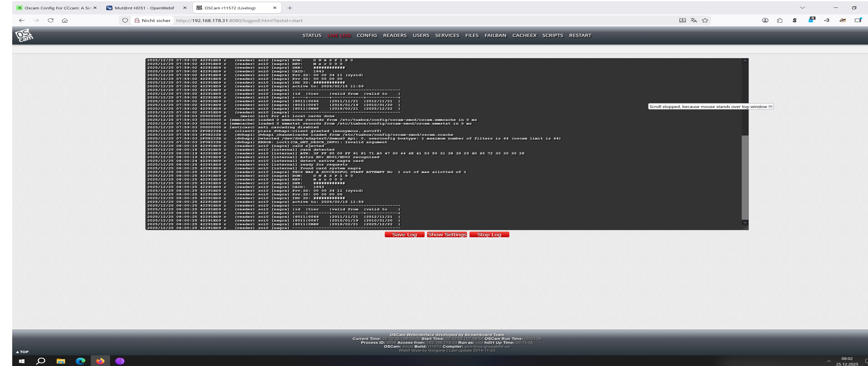Click the browser home icon
Viewport: 868px width, 366px height.
pos(65,21)
